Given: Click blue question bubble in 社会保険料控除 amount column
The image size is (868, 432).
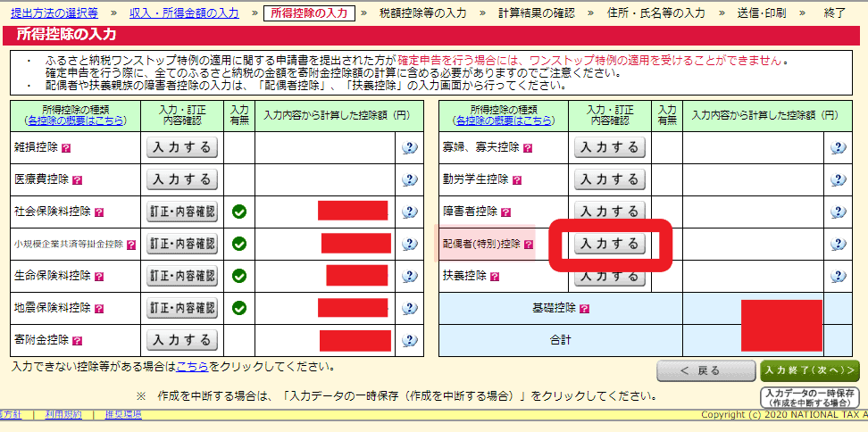Looking at the screenshot, I should coord(410,212).
